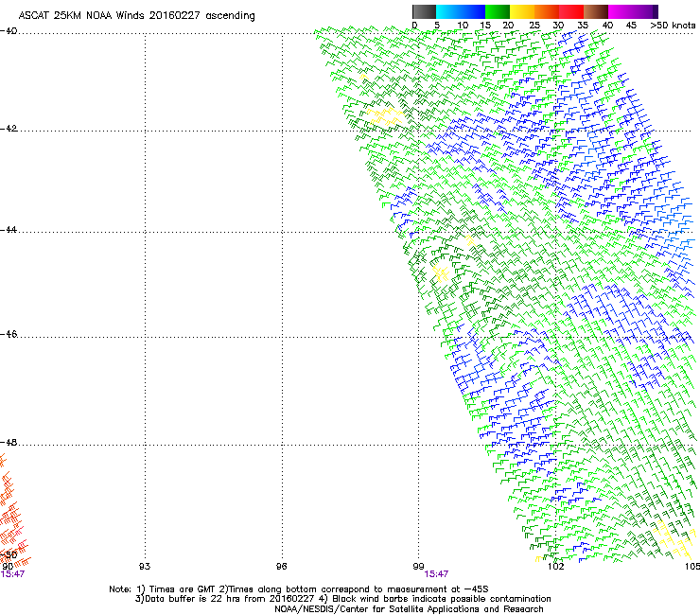The height and width of the screenshot is (615, 700).
Task: Choose the red 30-35 knots legend segment
Action: coord(571,11)
